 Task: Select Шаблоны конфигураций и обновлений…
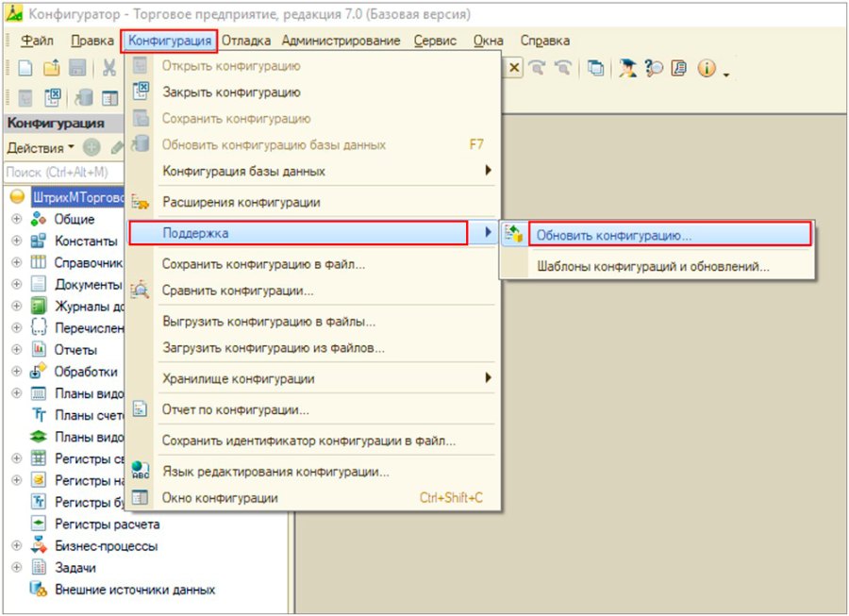pyautogui.click(x=657, y=266)
